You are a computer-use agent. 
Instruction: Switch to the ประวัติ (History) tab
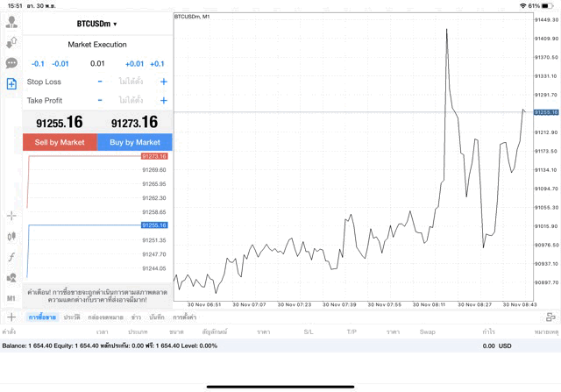[x=72, y=317]
